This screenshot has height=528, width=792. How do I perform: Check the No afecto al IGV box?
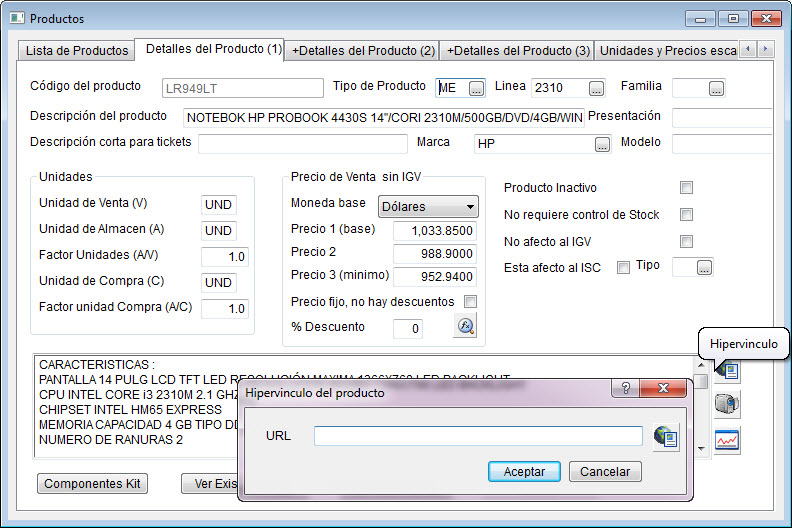(x=686, y=241)
